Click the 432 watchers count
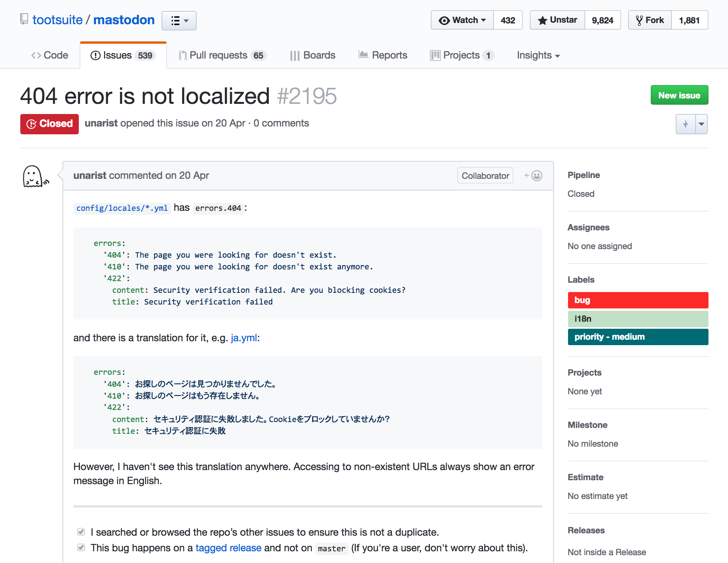The width and height of the screenshot is (728, 563). click(508, 20)
